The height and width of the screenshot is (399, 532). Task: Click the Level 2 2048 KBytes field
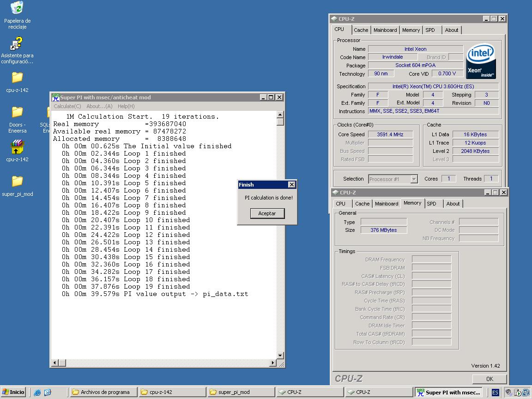[x=476, y=151]
